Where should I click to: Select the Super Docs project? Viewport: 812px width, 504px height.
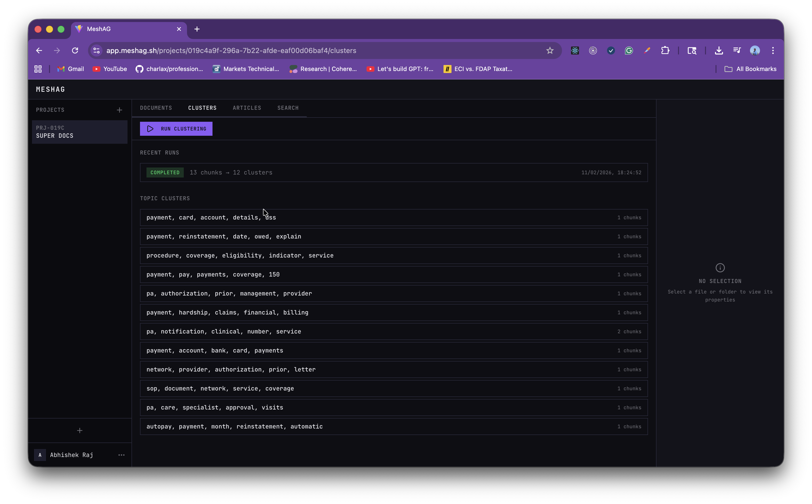click(x=80, y=132)
